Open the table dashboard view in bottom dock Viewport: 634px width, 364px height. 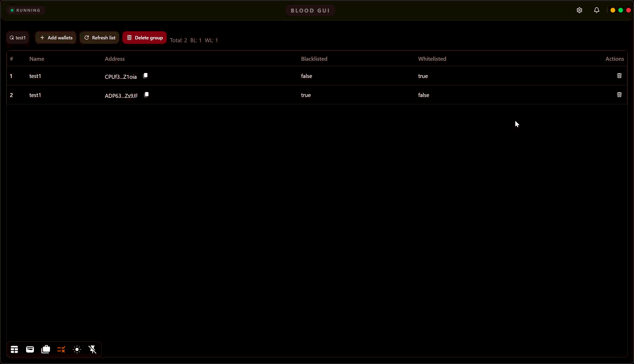pos(14,349)
